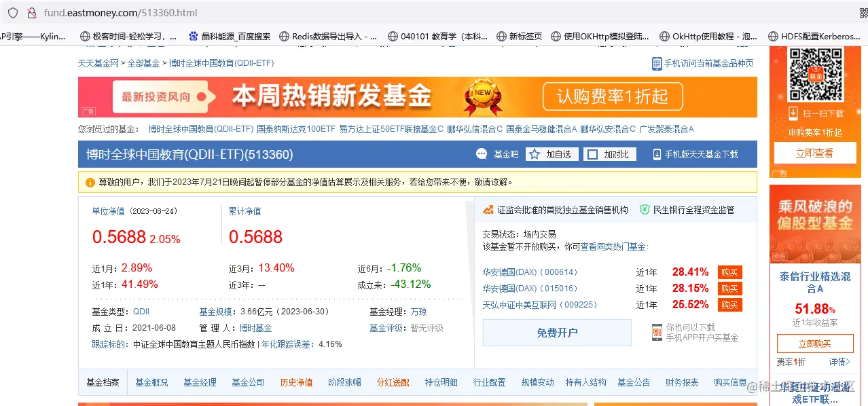Click the globe icon of 极客时间 bookmark

click(85, 37)
